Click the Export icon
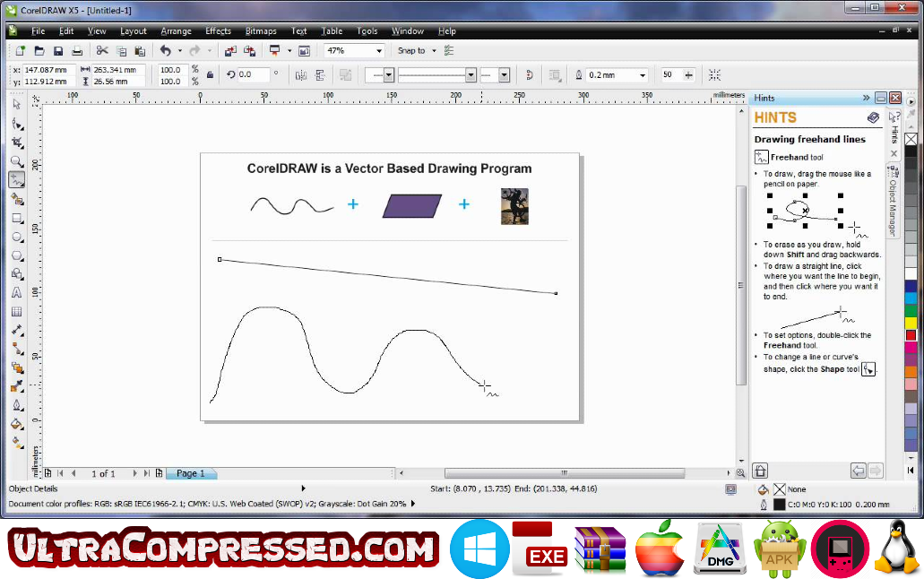 tap(249, 51)
